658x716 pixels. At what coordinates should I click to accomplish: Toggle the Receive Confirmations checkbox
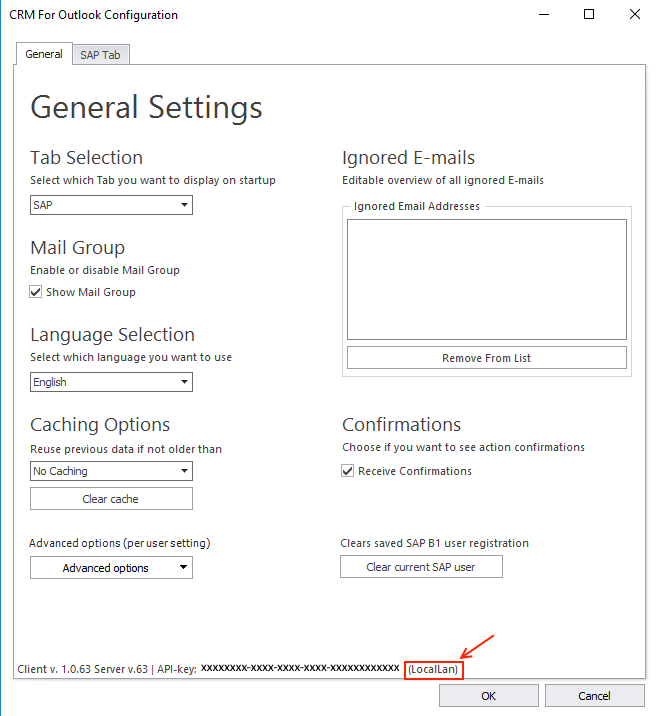point(347,471)
